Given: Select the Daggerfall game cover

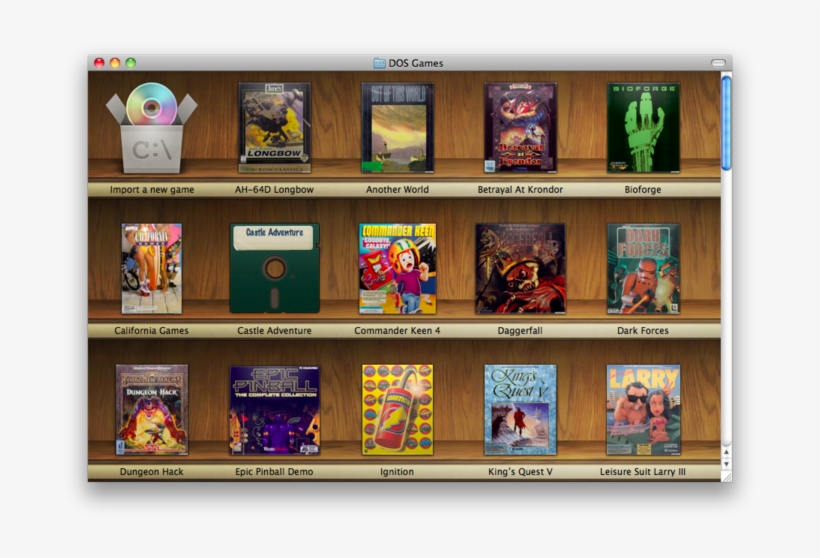Looking at the screenshot, I should pyautogui.click(x=520, y=268).
